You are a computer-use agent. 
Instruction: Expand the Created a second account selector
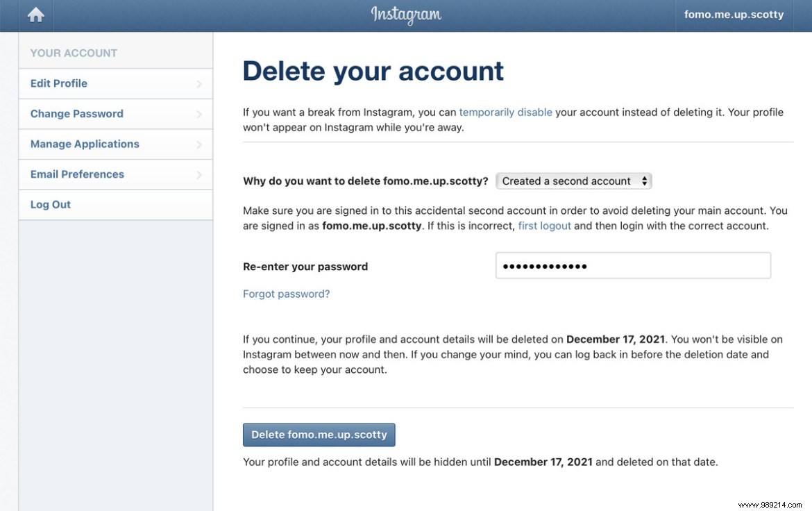pos(573,181)
